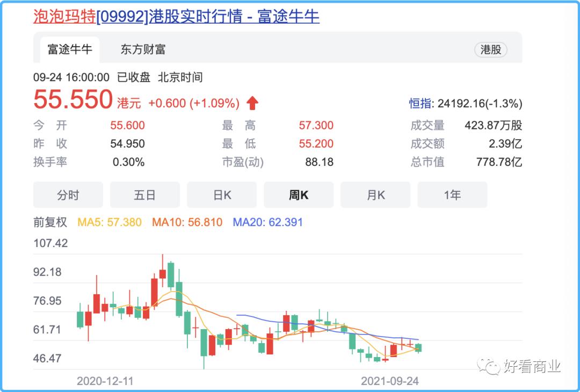Switch to the 月K chart
580x392 pixels.
[375, 194]
